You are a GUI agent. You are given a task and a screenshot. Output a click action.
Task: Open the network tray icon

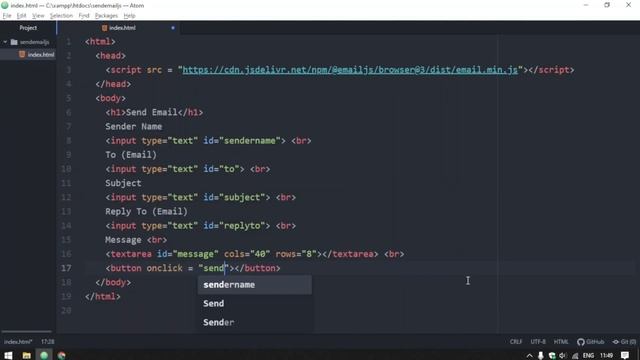tap(575, 356)
